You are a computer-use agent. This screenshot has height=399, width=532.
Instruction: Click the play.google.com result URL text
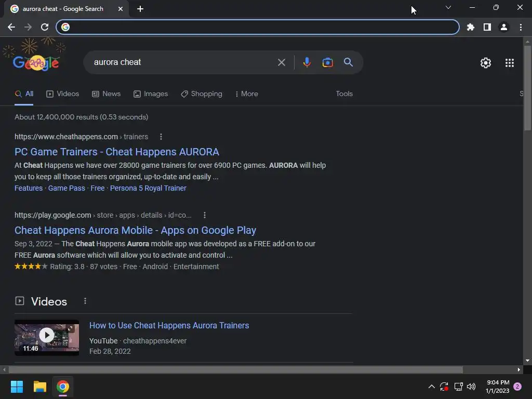coord(103,215)
